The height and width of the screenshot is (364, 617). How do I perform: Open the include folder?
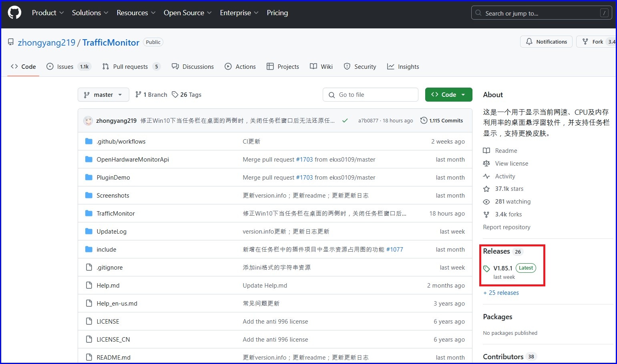(107, 249)
